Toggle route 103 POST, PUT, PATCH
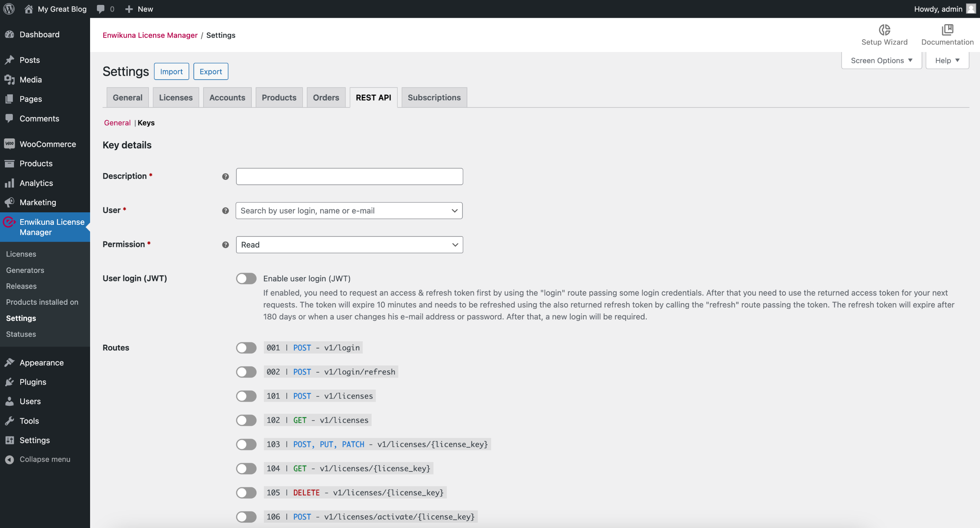 pos(246,444)
